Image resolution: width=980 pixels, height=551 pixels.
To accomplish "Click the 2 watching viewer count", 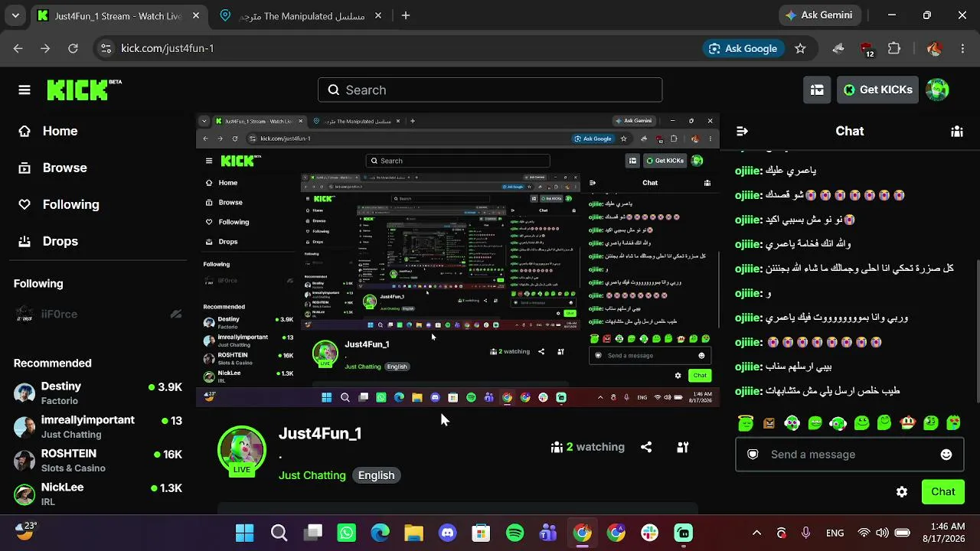I will 588,447.
